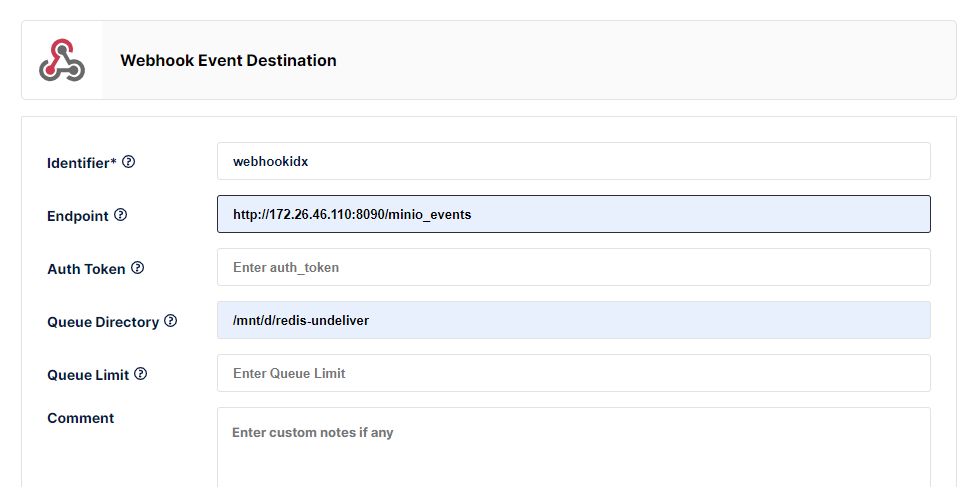Click into the Endpoint URL field
Screen dimensions: 965x487
pos(573,214)
